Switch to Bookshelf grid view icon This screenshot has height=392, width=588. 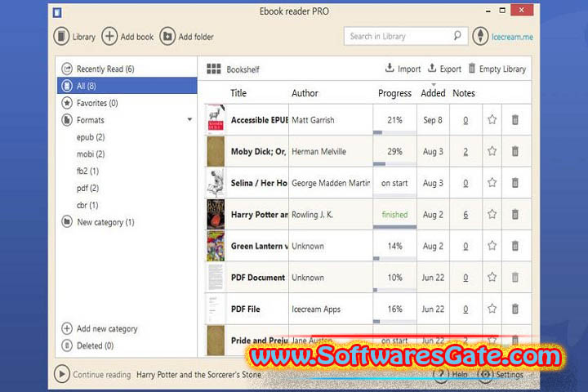point(214,69)
